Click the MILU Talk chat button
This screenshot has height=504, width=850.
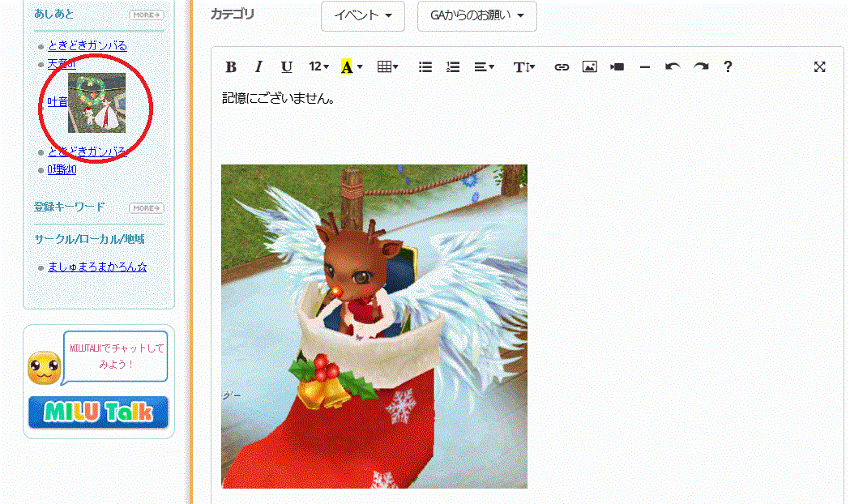98,412
